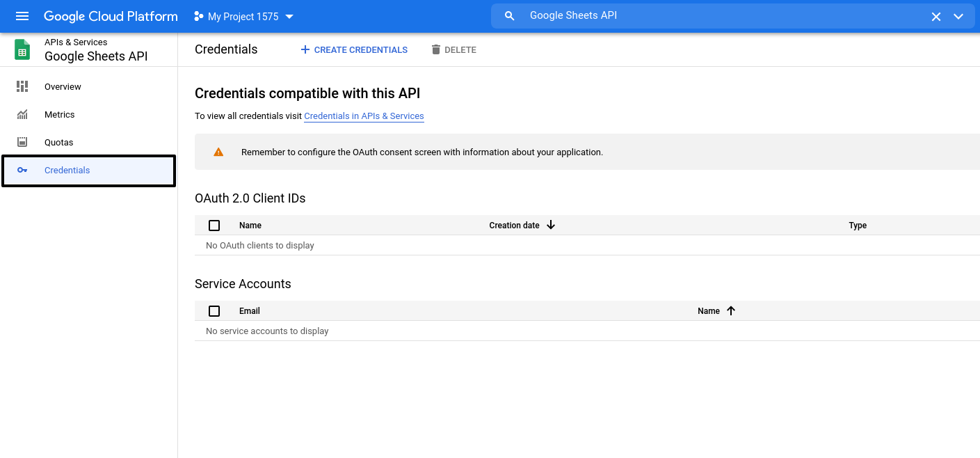Click the project hexagon icon
This screenshot has height=458, width=980.
click(199, 17)
